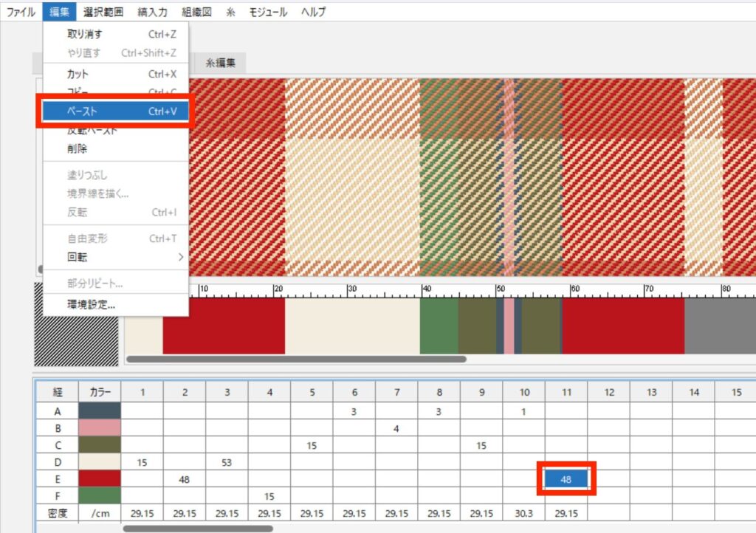Open the ファイル menu
Viewport: 756px width, 533px height.
(21, 12)
